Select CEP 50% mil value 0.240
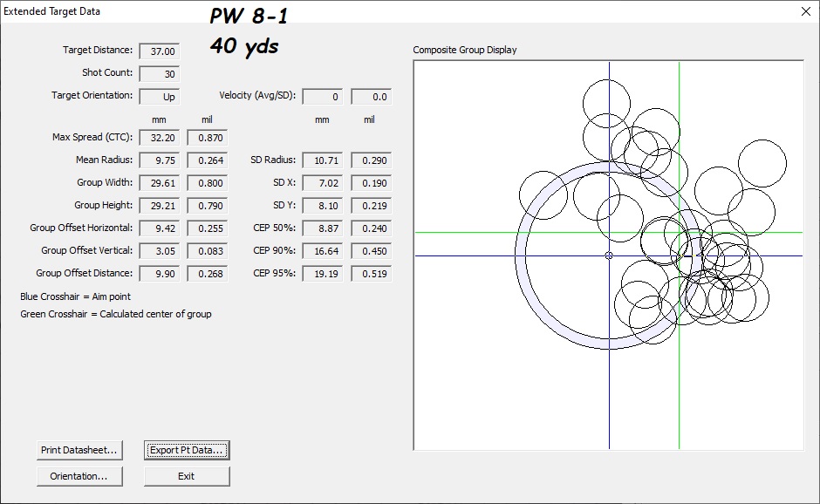Viewport: 820px width, 504px height. click(372, 228)
